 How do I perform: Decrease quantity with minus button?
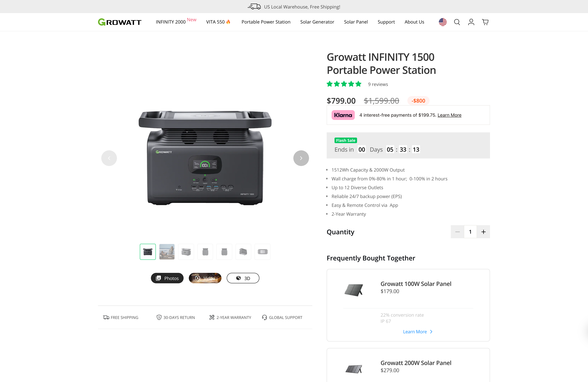point(457,232)
